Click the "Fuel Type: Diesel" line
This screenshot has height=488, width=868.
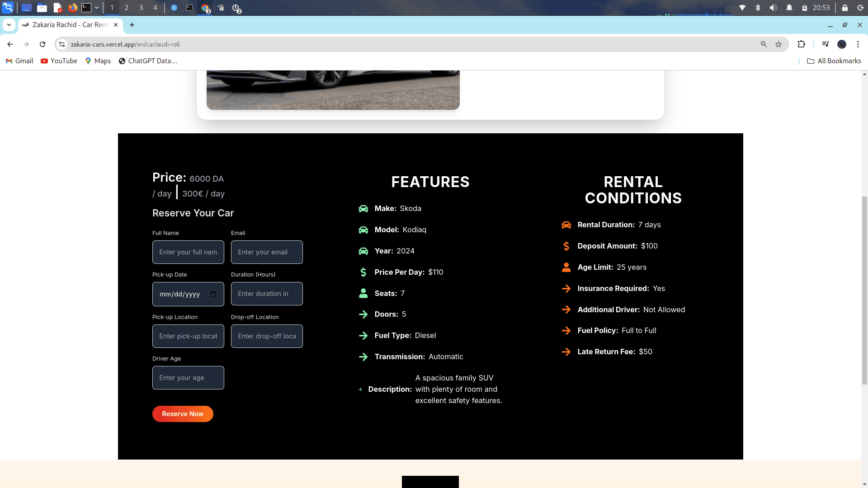pos(397,336)
